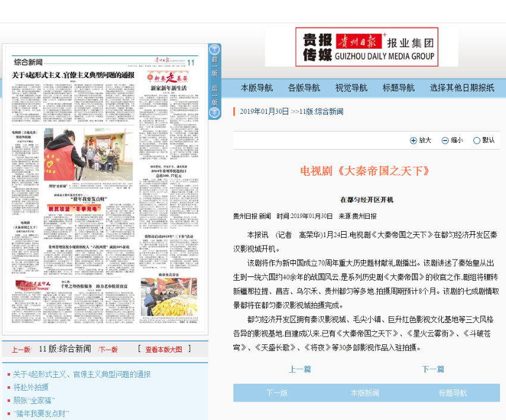Image resolution: width=506 pixels, height=420 pixels.
Task: Open 标题导航 top navigation menu
Action: pos(398,88)
